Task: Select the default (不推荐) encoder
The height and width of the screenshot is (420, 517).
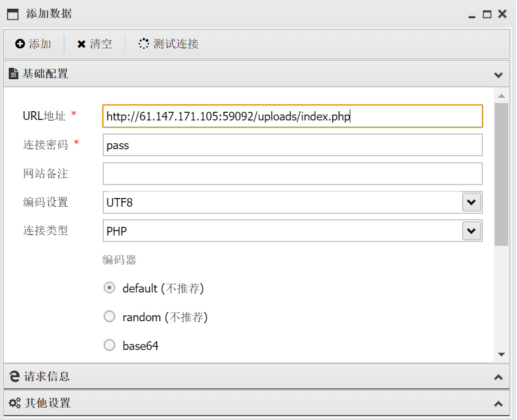Action: 110,288
